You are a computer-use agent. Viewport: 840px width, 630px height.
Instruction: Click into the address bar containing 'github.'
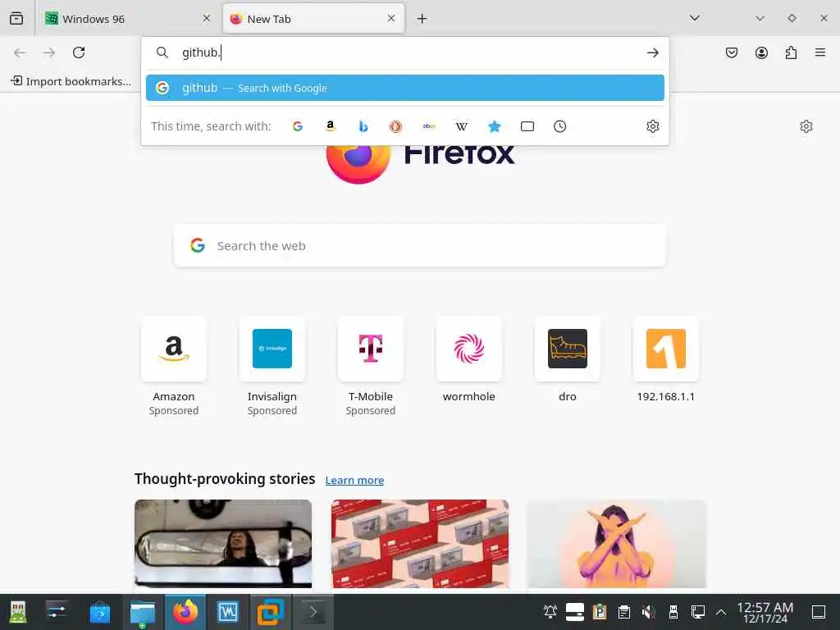407,52
